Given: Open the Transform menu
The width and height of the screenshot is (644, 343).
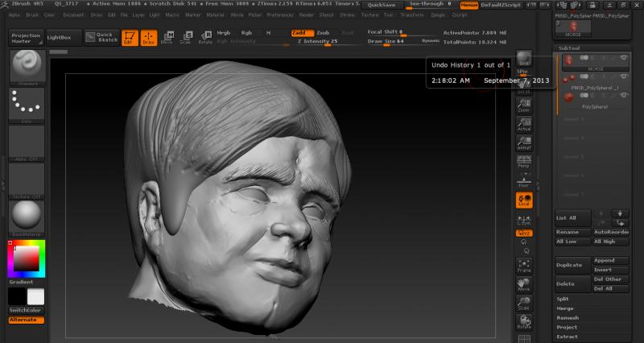Looking at the screenshot, I should (411, 14).
